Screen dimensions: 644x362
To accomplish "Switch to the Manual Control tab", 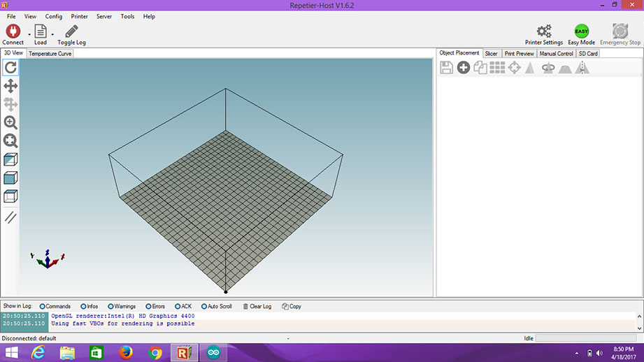I will 556,54.
